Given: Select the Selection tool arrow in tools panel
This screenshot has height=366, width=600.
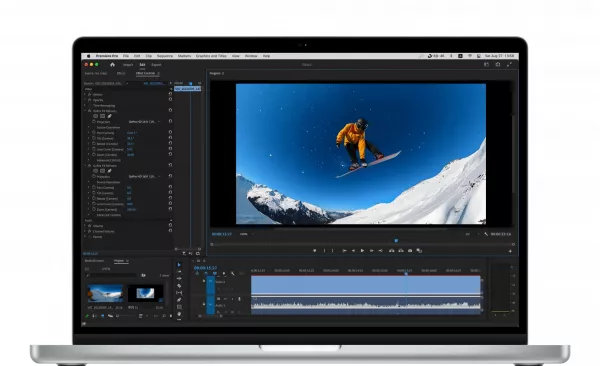Looking at the screenshot, I should pyautogui.click(x=179, y=265).
